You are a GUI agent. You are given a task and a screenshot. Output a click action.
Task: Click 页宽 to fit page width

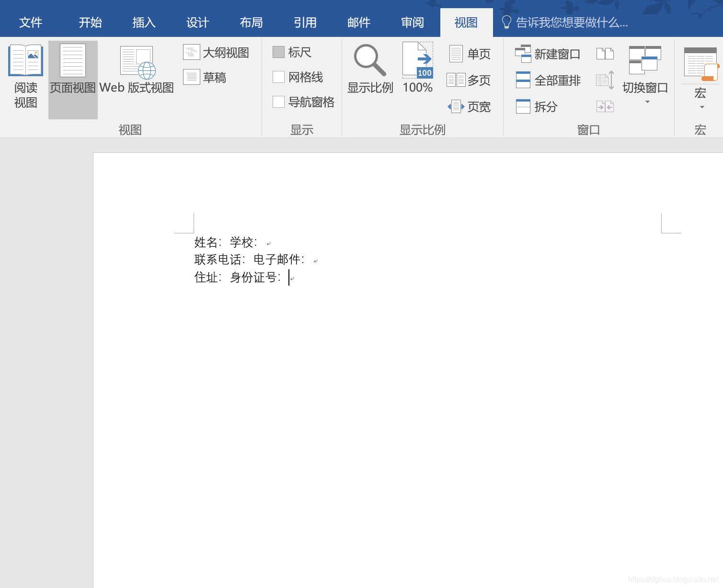click(470, 106)
